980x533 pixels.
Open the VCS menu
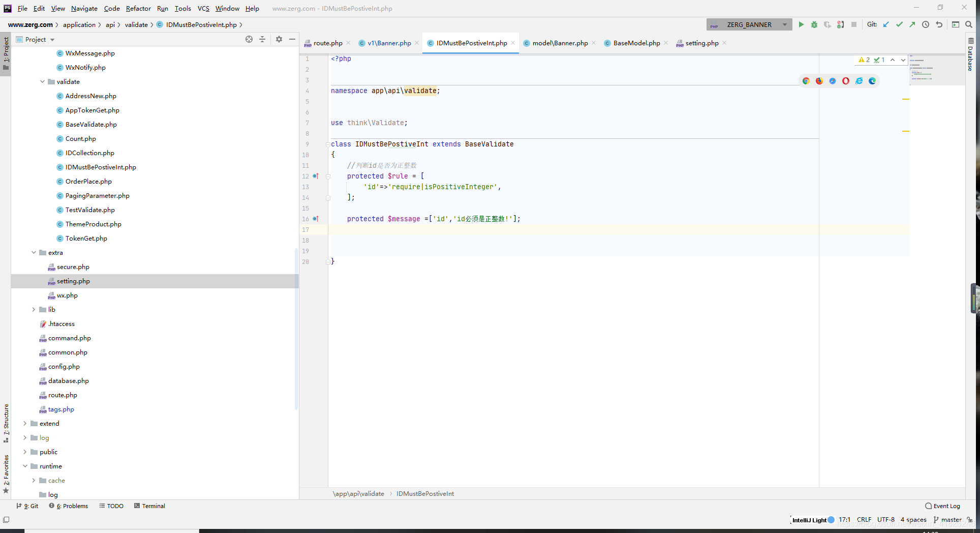tap(203, 8)
